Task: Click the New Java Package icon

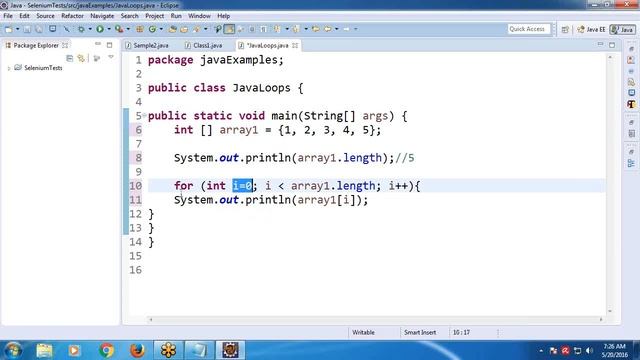Action: tap(140, 29)
